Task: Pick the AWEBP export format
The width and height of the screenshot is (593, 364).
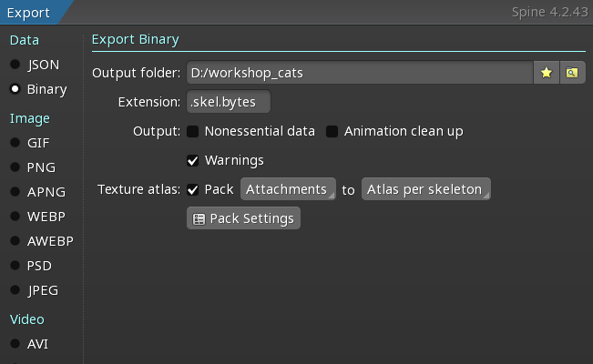Action: click(15, 241)
